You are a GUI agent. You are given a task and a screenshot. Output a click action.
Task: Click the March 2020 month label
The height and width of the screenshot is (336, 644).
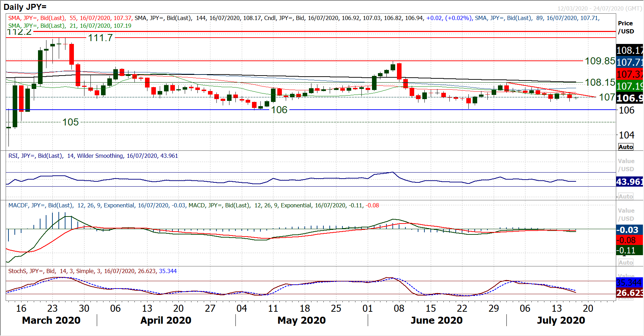click(x=51, y=320)
